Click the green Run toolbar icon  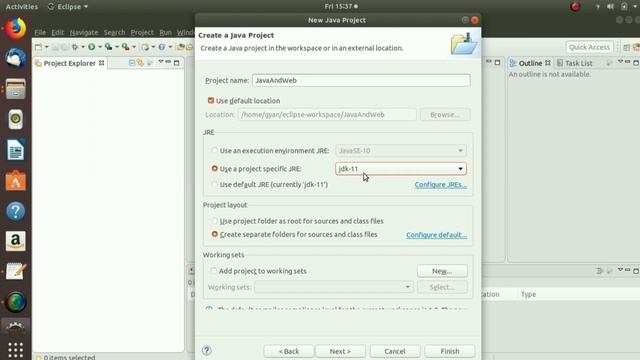(x=91, y=47)
